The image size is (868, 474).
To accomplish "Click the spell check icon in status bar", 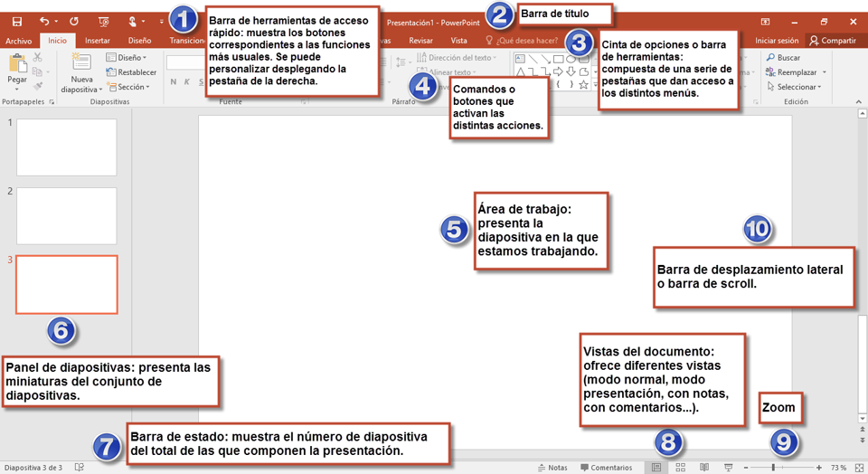I will (80, 468).
